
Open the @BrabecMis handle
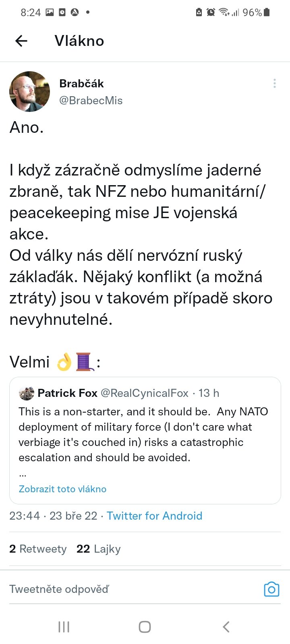[x=91, y=101]
